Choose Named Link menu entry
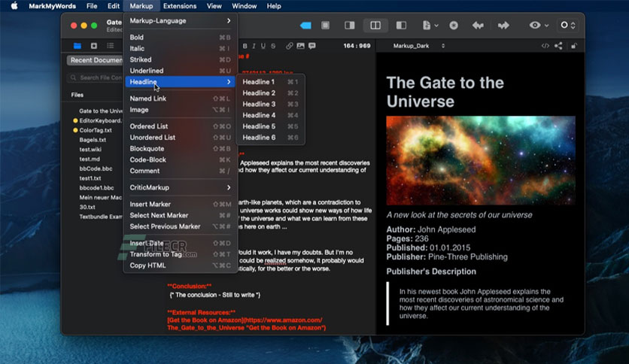629x364 pixels. point(180,99)
